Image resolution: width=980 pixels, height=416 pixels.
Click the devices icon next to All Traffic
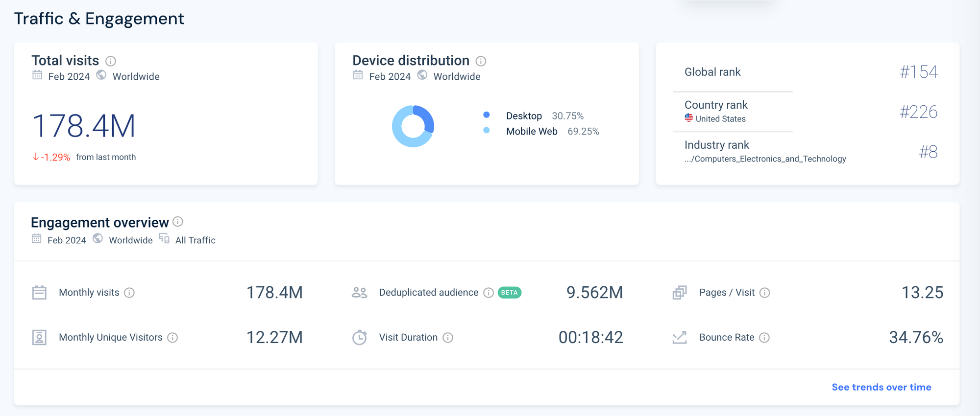(x=164, y=238)
